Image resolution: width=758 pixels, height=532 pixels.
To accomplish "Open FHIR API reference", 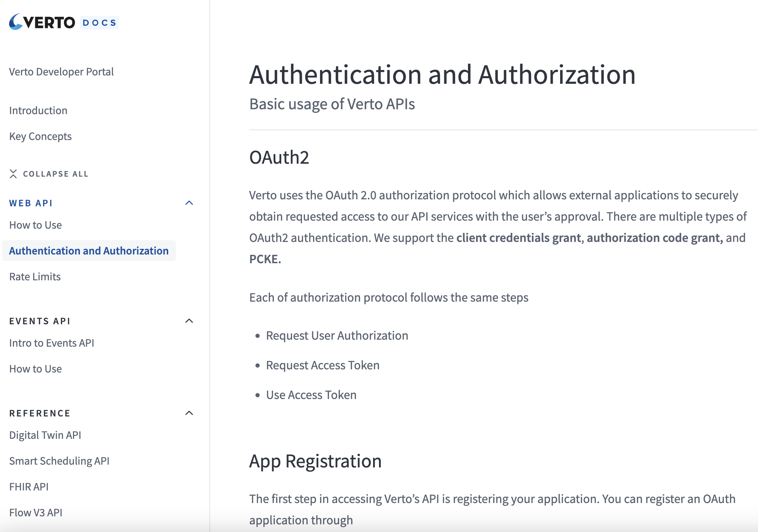I will pos(29,487).
